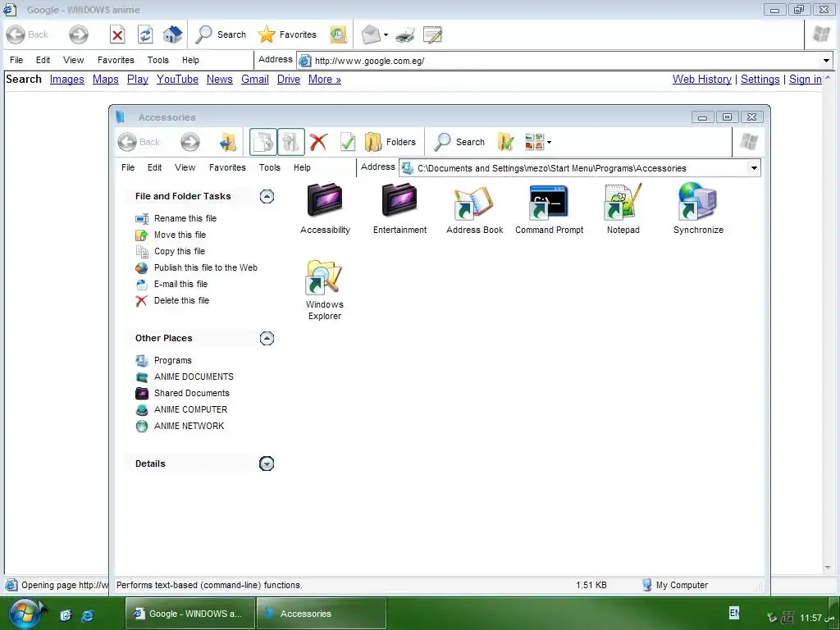Click Search in Accessories toolbar
This screenshot has width=840, height=630.
click(x=459, y=142)
